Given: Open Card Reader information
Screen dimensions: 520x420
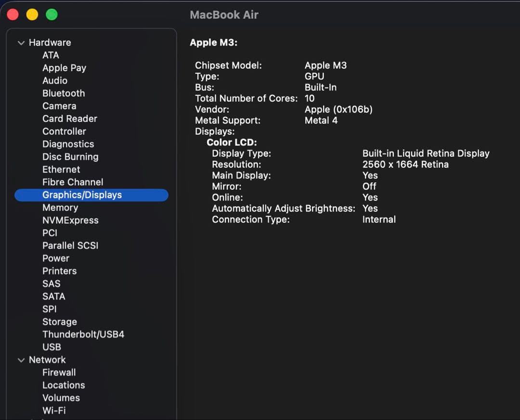Looking at the screenshot, I should coord(70,119).
